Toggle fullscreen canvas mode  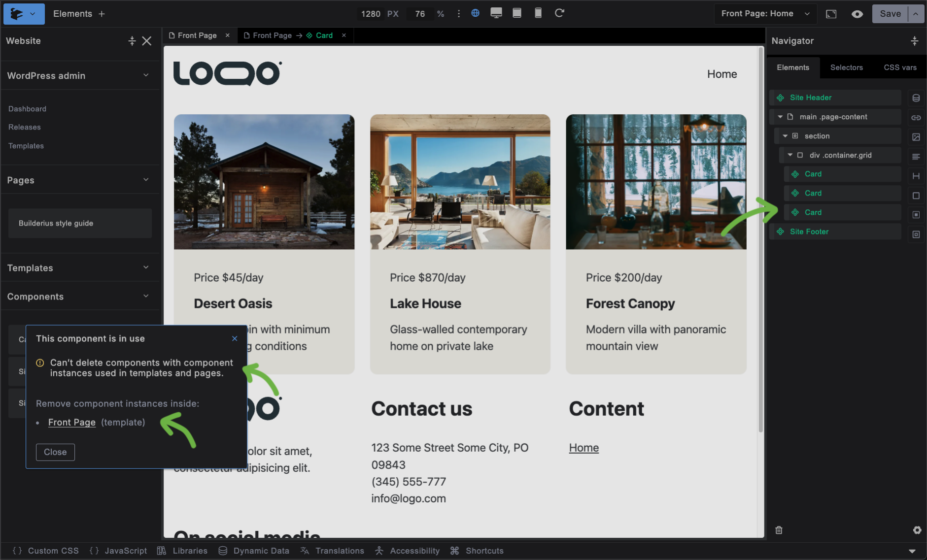[x=831, y=14]
